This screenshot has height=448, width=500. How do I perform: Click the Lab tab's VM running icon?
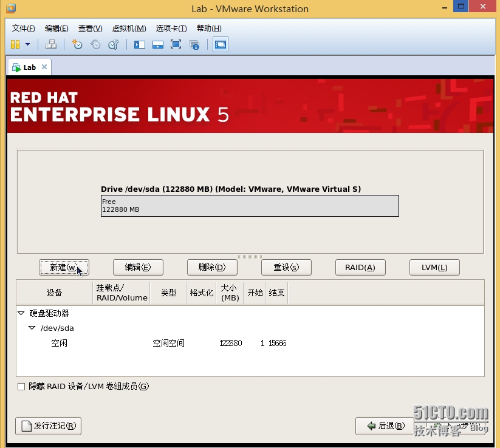(16, 67)
